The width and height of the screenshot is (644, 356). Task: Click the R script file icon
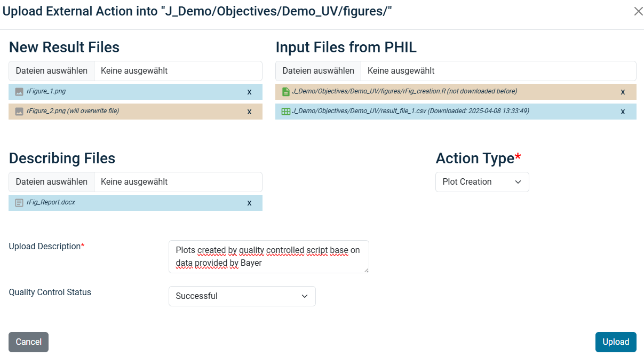[285, 92]
